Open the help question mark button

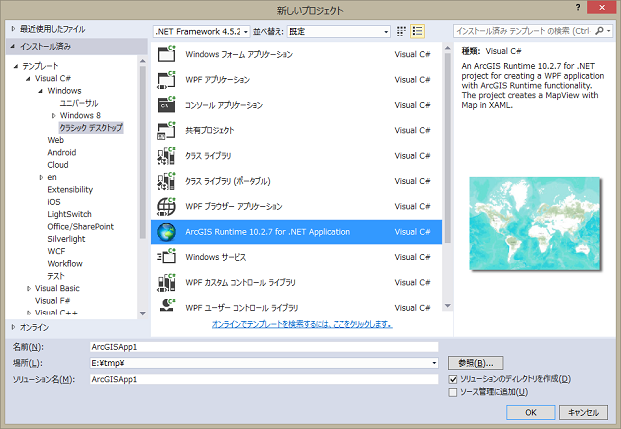point(578,7)
